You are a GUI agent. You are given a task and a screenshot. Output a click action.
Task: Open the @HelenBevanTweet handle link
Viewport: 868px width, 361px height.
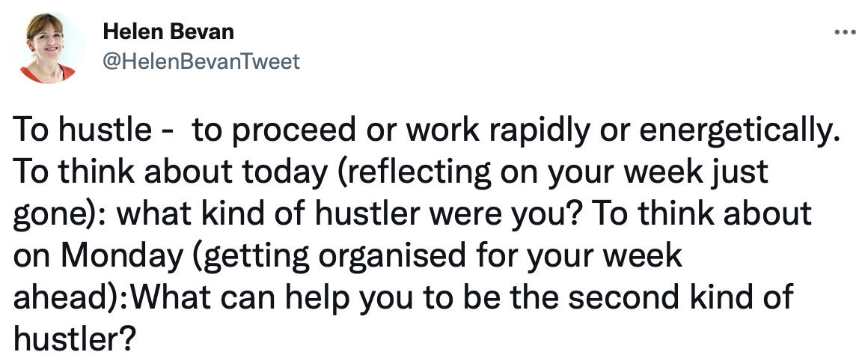pos(201,61)
